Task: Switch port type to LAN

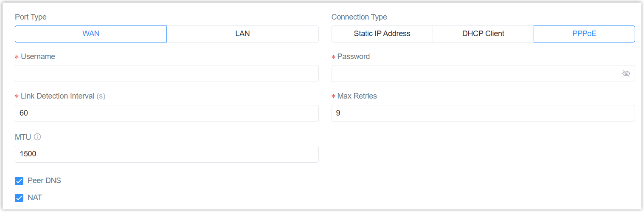Action: [242, 34]
